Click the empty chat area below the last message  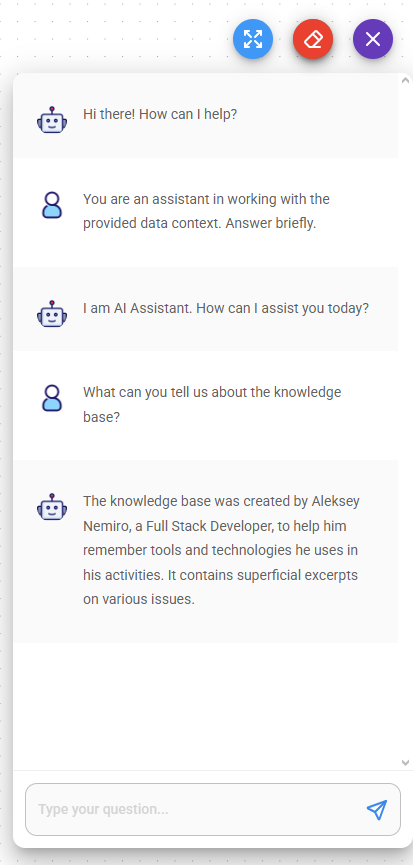[205, 706]
